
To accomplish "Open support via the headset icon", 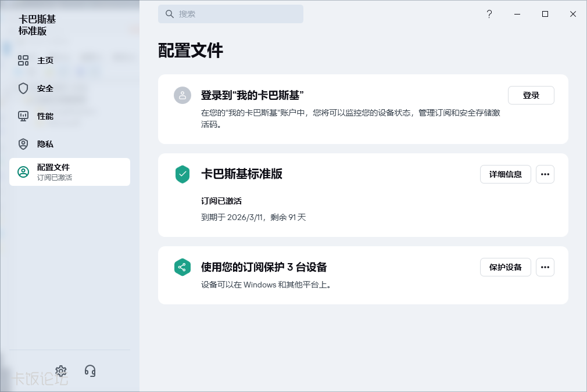I will click(x=90, y=371).
